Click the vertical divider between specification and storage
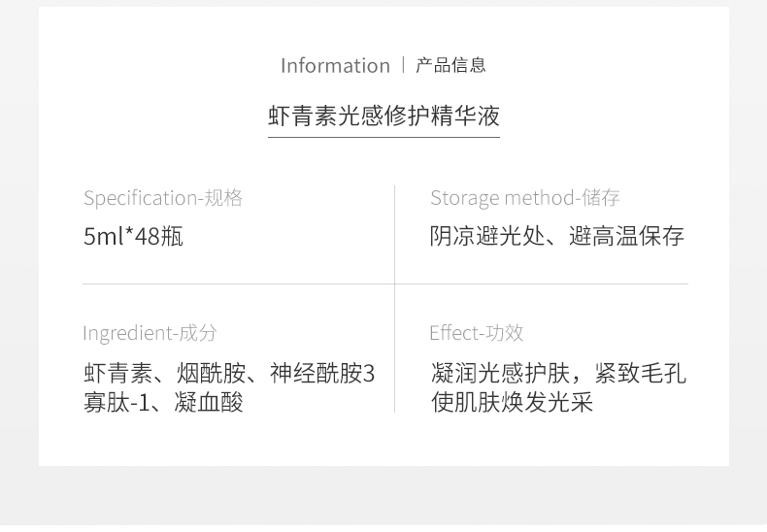767x532 pixels. tap(395, 234)
